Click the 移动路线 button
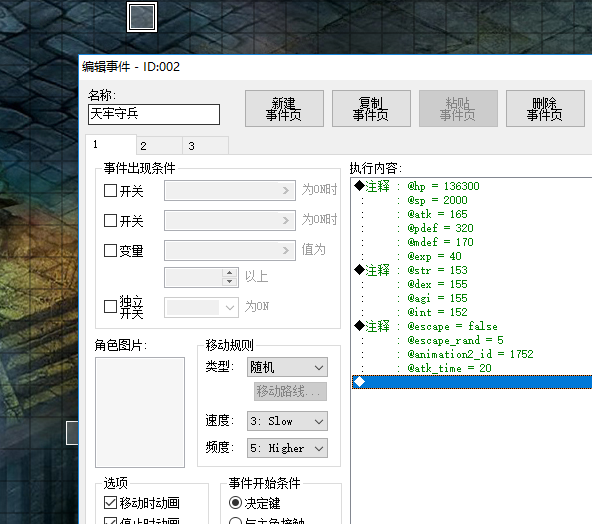 (x=290, y=391)
